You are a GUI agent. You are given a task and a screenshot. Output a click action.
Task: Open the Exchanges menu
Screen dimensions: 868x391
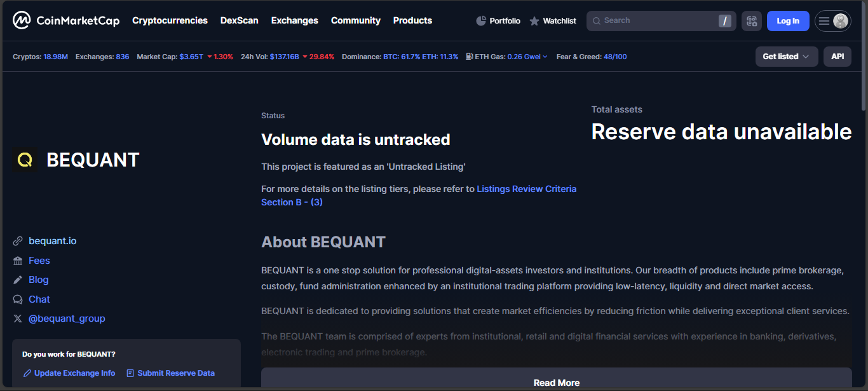(x=295, y=20)
